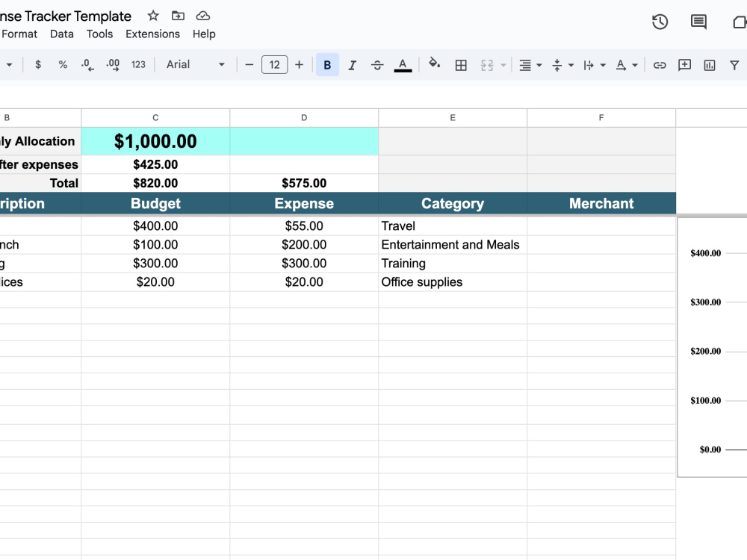747x560 pixels.
Task: Increase font size plus button
Action: (x=300, y=64)
